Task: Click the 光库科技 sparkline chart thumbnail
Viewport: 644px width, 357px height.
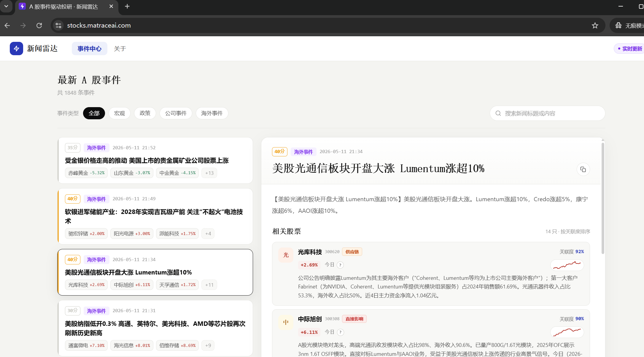Action: tap(567, 265)
